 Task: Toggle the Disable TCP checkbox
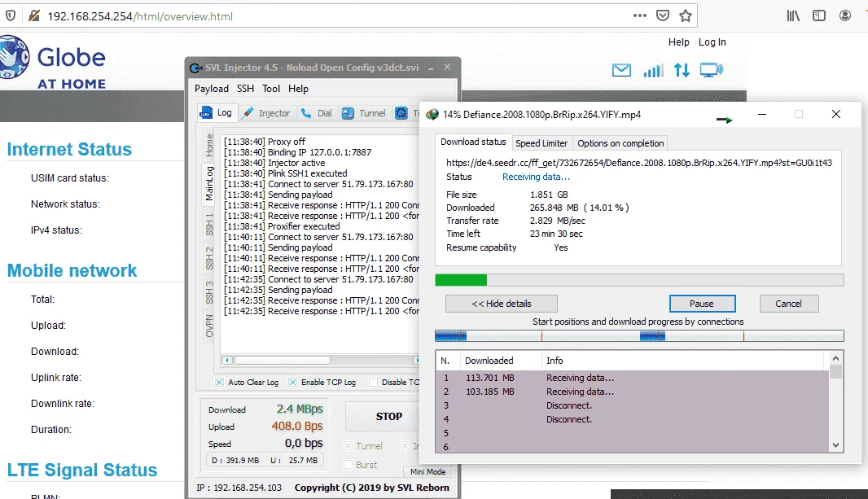click(x=373, y=383)
